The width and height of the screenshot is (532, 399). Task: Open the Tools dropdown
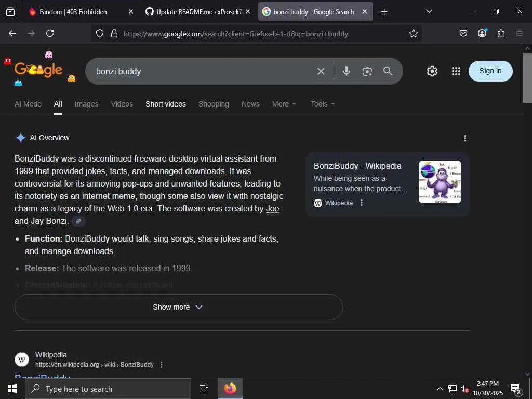323,104
